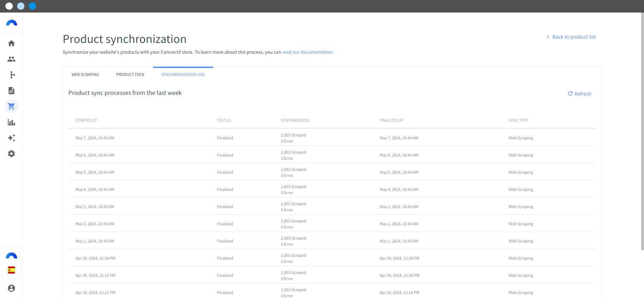Image resolution: width=644 pixels, height=299 pixels.
Task: Click Web Scraping type in May 7 row
Action: click(521, 138)
